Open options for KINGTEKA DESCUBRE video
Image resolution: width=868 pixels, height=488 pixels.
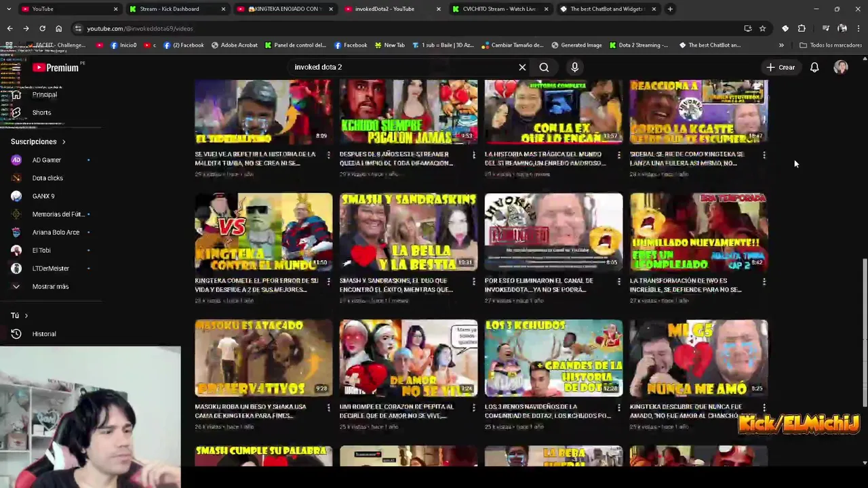pyautogui.click(x=764, y=407)
